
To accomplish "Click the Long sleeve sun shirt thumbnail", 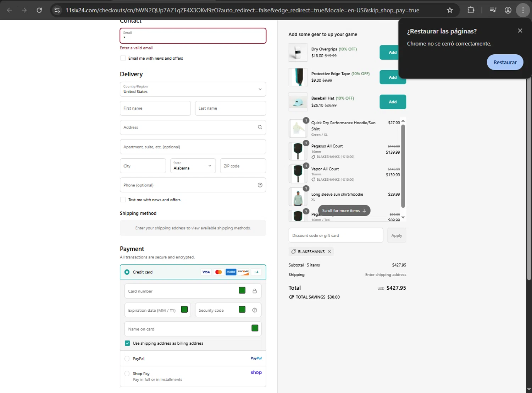I will click(x=298, y=197).
